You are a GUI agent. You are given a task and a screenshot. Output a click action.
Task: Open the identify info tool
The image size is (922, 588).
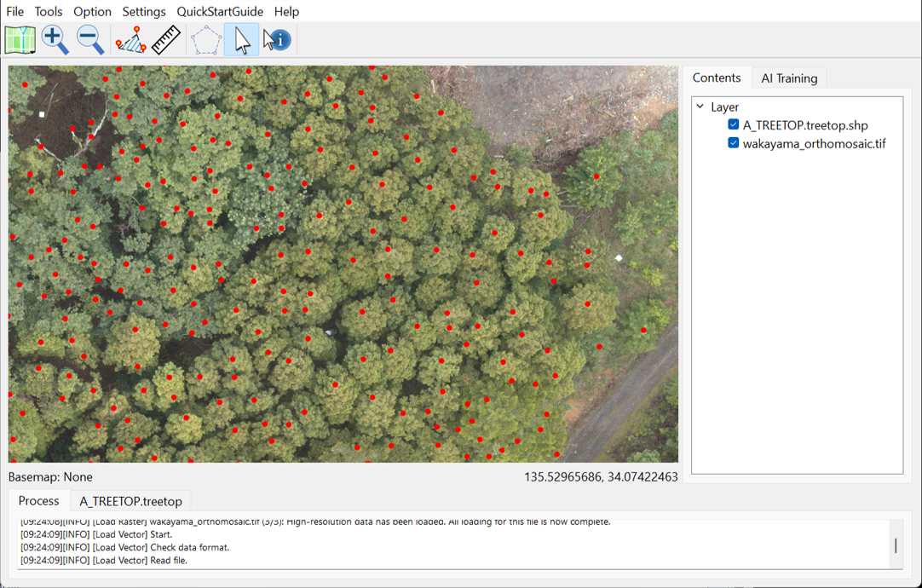(275, 39)
